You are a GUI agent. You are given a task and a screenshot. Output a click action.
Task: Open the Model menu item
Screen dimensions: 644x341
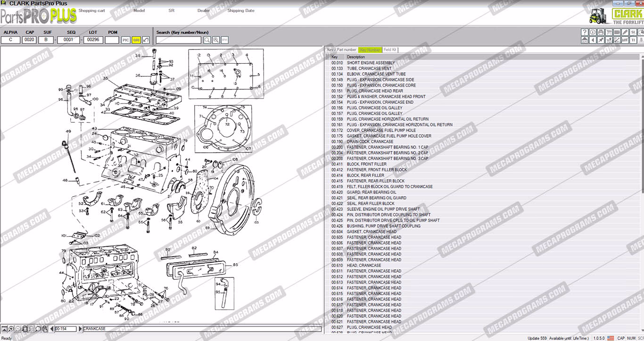pos(139,10)
